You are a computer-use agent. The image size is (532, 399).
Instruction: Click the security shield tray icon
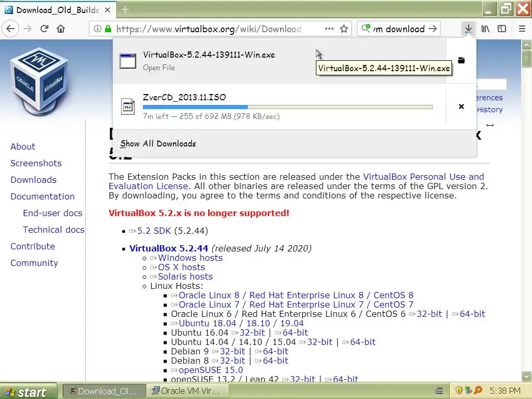[x=459, y=391]
